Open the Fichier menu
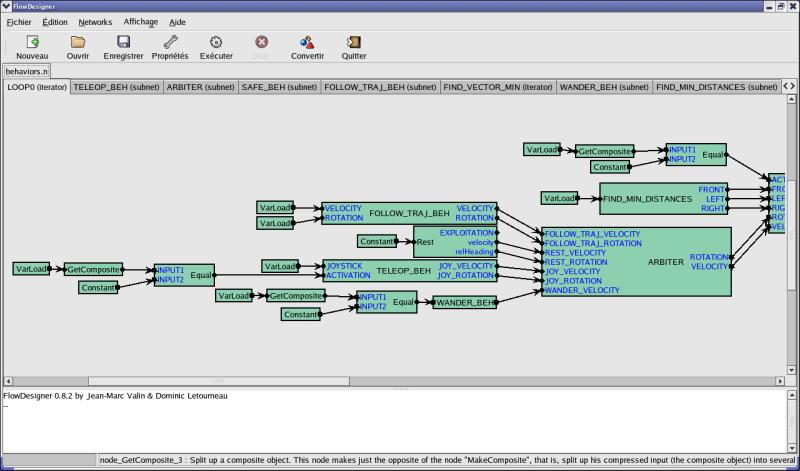 19,21
